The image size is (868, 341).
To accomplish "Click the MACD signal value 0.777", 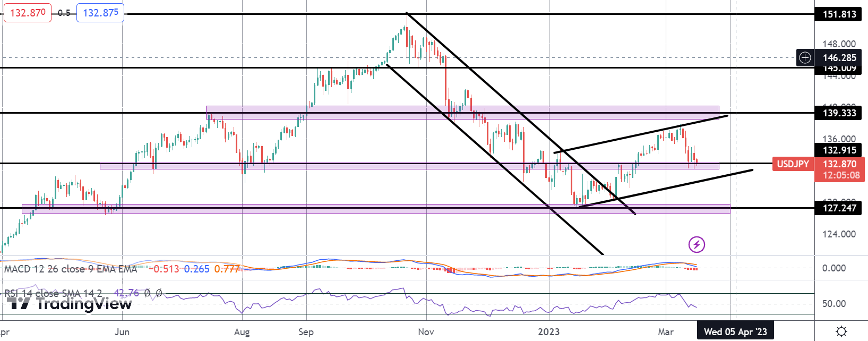I will coord(227,269).
